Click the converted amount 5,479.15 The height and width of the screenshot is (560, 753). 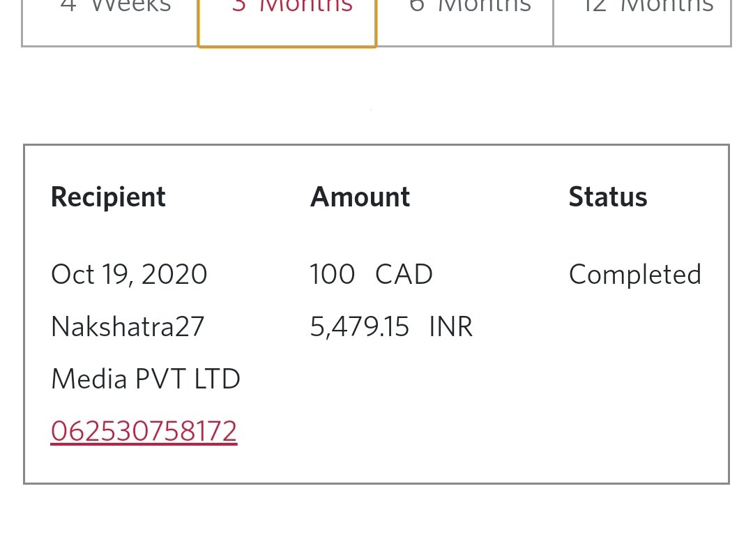(x=360, y=327)
